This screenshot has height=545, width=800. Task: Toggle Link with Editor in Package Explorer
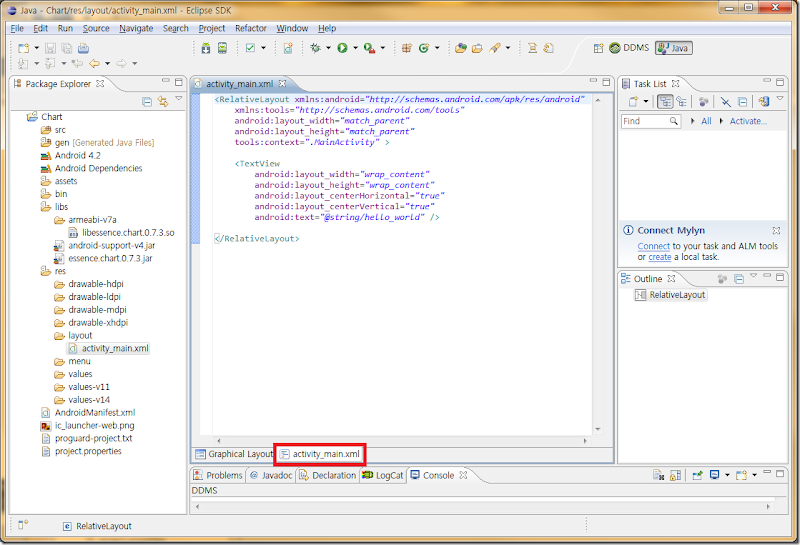tap(163, 102)
